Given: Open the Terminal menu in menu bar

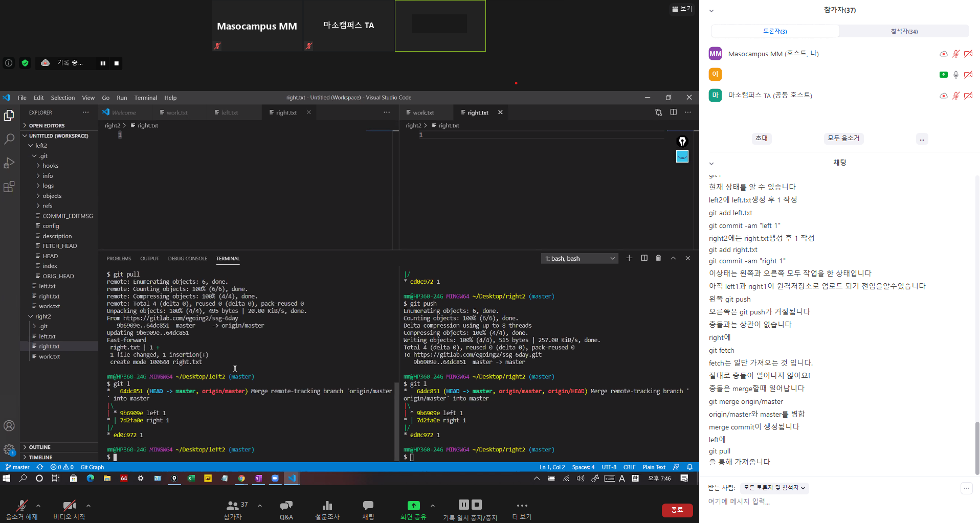Looking at the screenshot, I should [145, 98].
